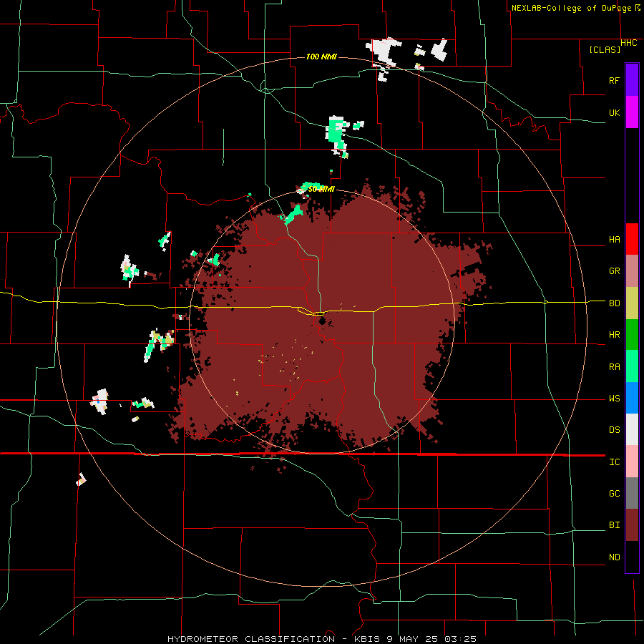Click the HHC product label
Viewport: 644px width, 644px height.
click(x=629, y=43)
